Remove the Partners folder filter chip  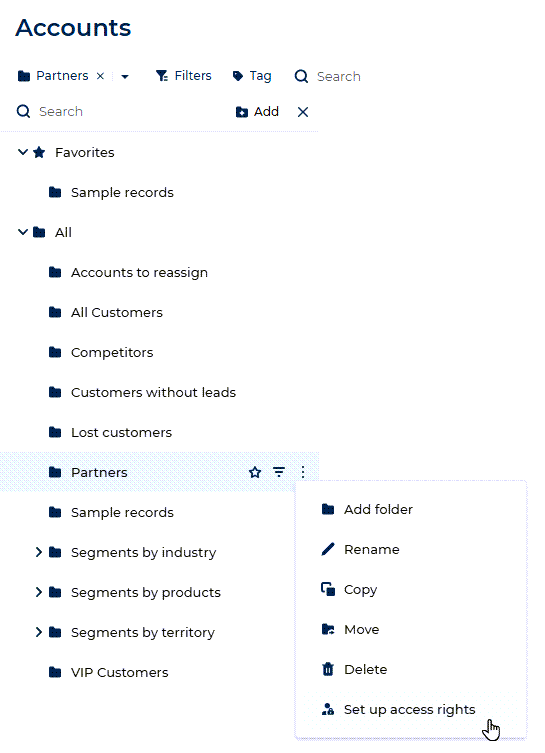[x=100, y=76]
